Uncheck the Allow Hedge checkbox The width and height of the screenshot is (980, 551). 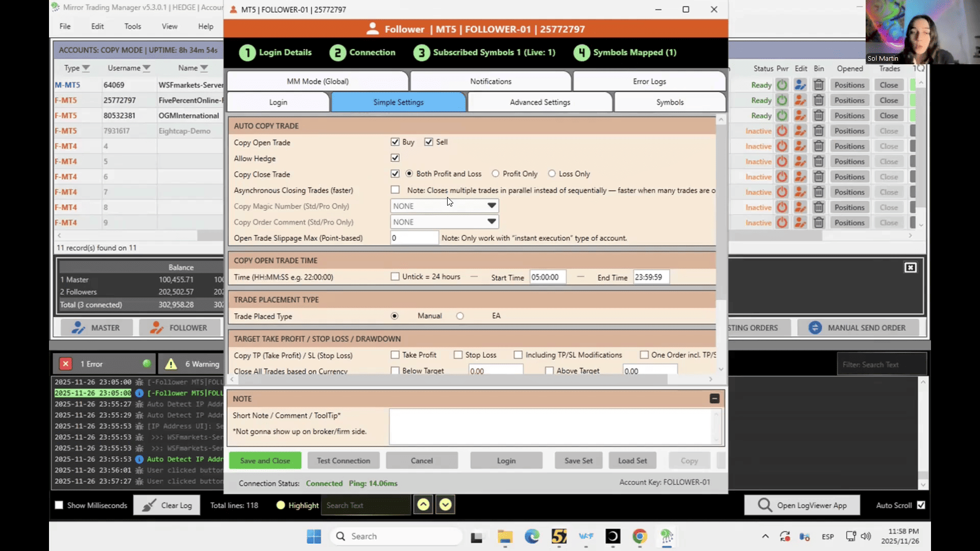(x=395, y=158)
